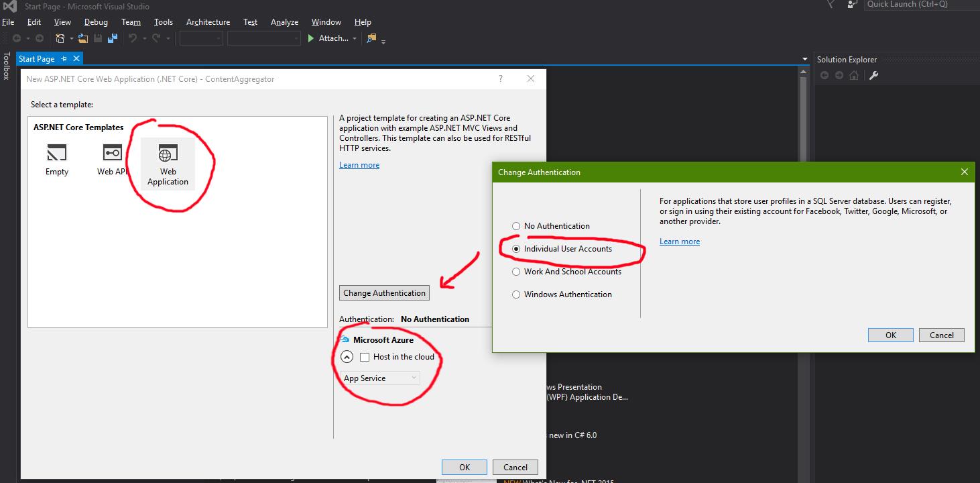
Task: Open the Tools menu
Action: tap(164, 22)
